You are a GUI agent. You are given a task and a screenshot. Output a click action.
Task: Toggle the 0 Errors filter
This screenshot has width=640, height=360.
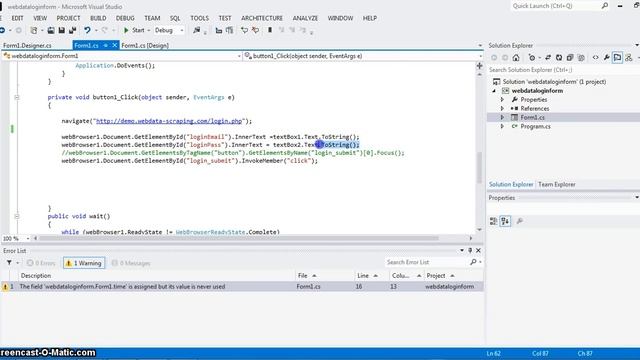41,263
